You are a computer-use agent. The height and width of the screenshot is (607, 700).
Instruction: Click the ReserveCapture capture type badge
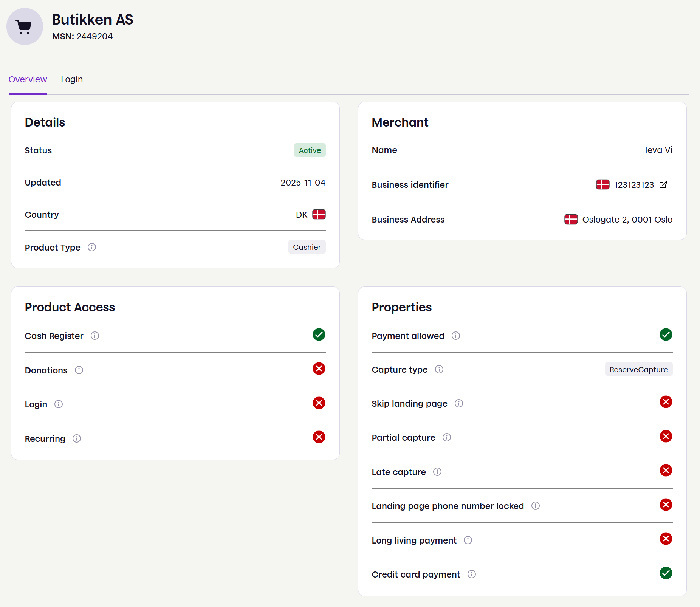[x=638, y=369]
